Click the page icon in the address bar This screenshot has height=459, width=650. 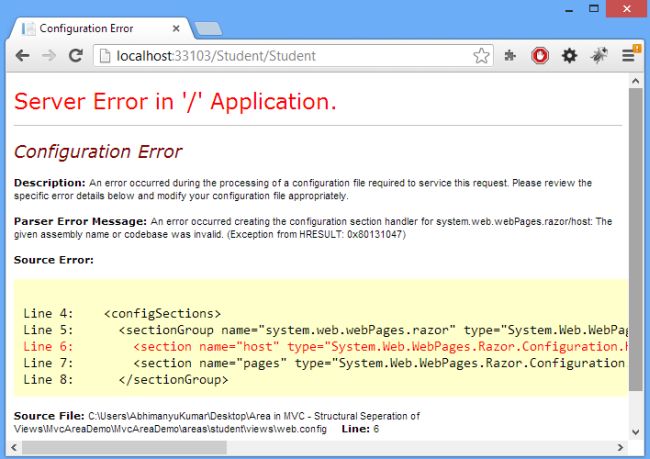[x=105, y=56]
